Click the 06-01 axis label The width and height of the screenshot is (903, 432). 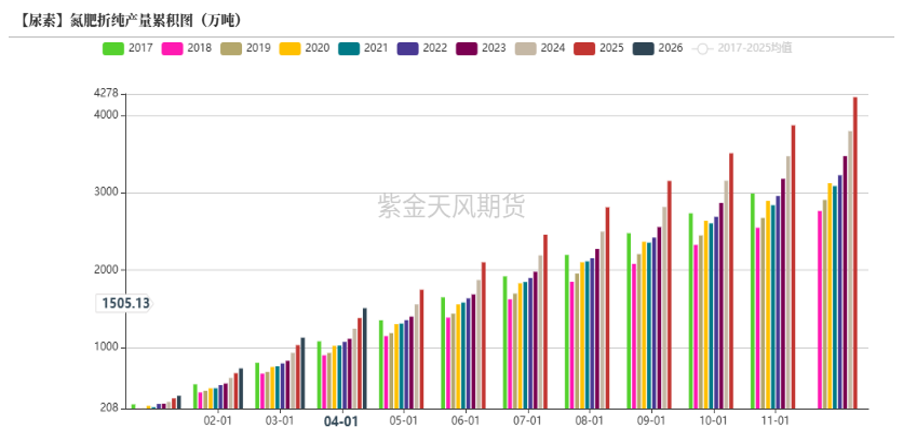pyautogui.click(x=465, y=420)
